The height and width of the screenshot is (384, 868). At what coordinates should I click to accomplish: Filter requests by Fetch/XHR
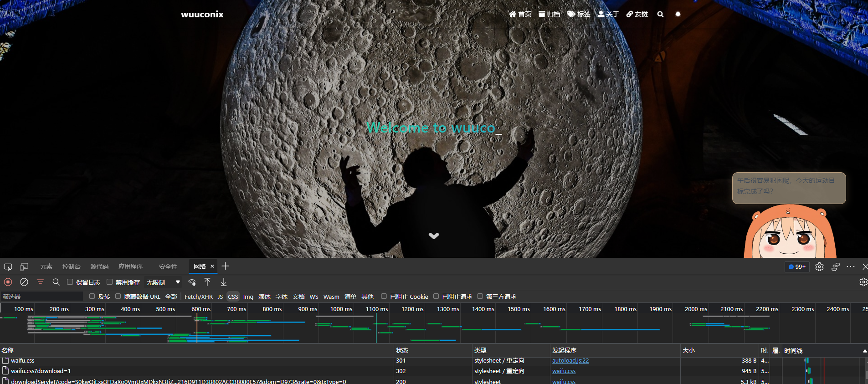(x=199, y=297)
